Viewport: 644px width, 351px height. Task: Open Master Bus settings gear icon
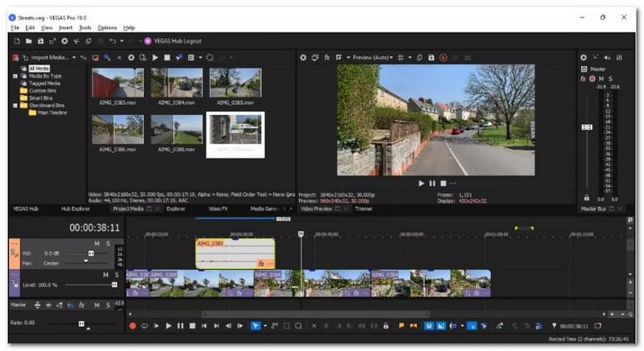584,58
